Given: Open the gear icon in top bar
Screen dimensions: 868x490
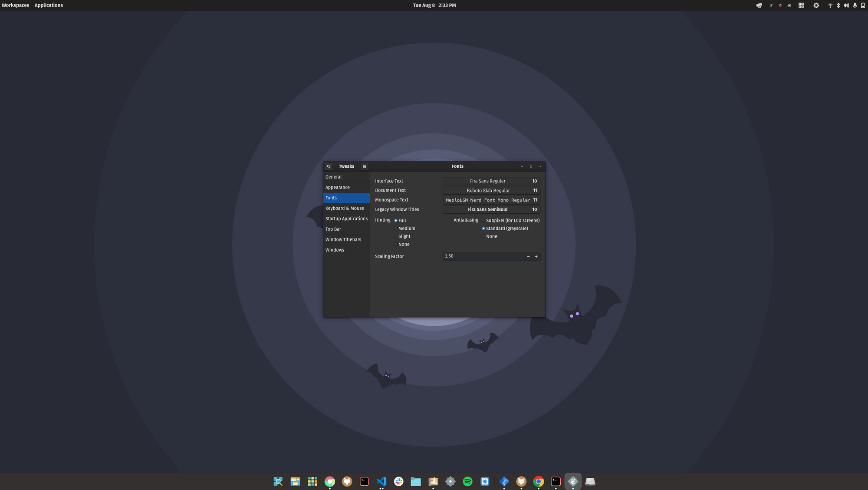Looking at the screenshot, I should point(816,5).
